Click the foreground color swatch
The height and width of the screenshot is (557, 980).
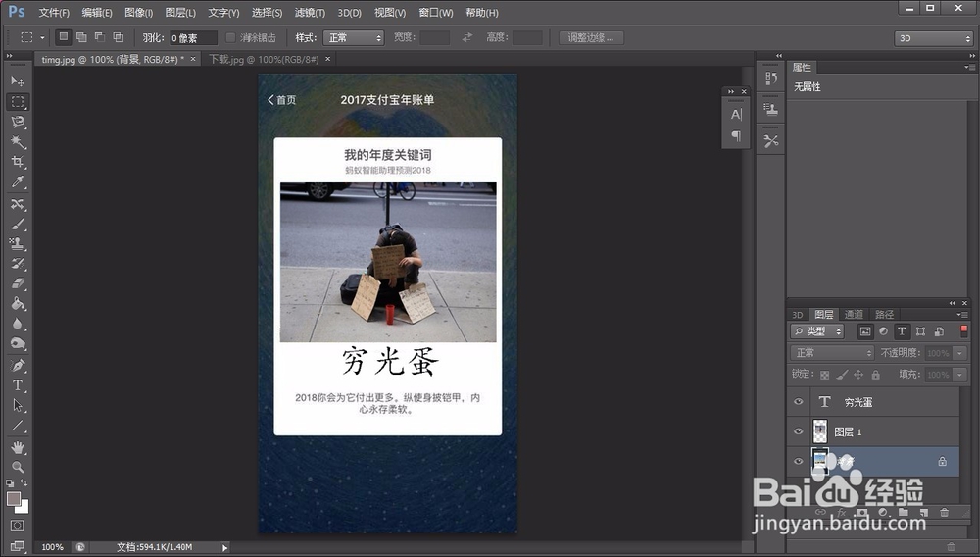[x=13, y=499]
